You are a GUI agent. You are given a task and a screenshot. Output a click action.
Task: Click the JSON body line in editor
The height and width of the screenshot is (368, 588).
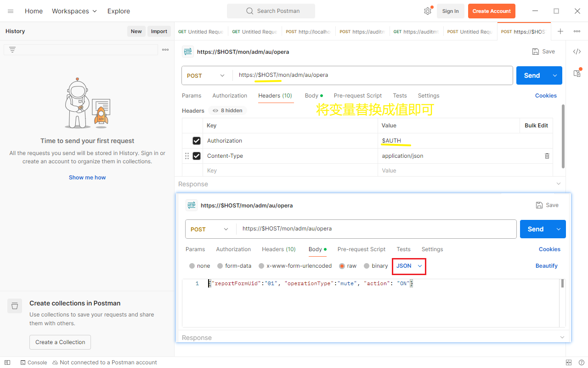311,283
